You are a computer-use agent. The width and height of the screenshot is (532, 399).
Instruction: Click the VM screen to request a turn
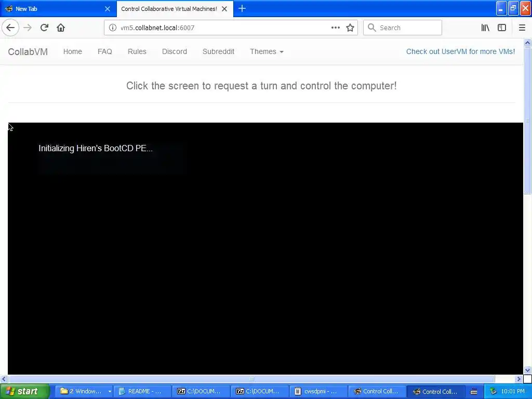point(265,248)
